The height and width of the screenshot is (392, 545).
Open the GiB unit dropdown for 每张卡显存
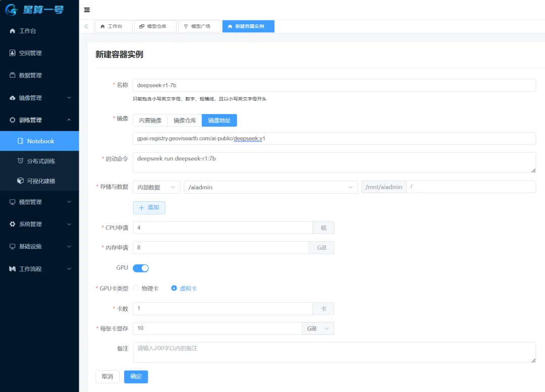pos(318,328)
